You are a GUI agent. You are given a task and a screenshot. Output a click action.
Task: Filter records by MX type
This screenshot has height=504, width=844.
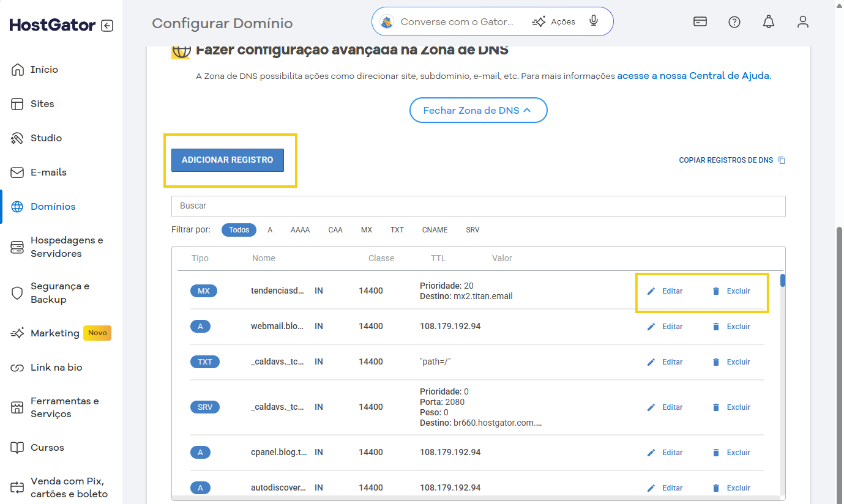click(367, 230)
